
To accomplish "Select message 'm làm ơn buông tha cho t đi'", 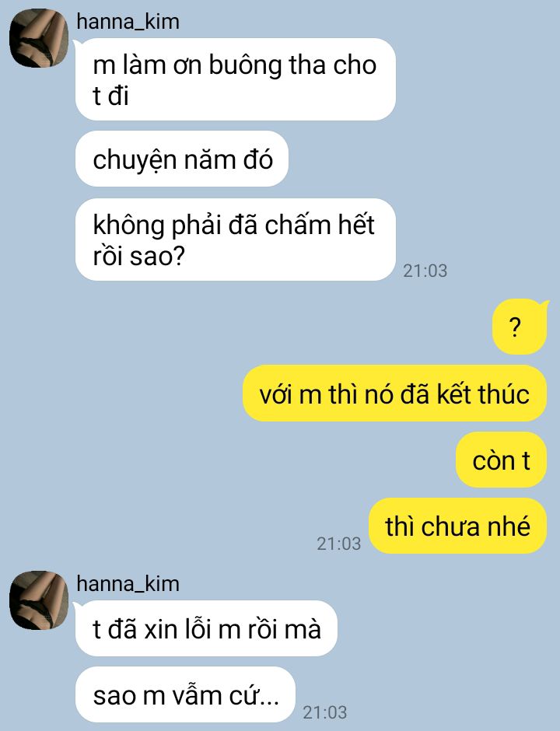I will tap(236, 79).
